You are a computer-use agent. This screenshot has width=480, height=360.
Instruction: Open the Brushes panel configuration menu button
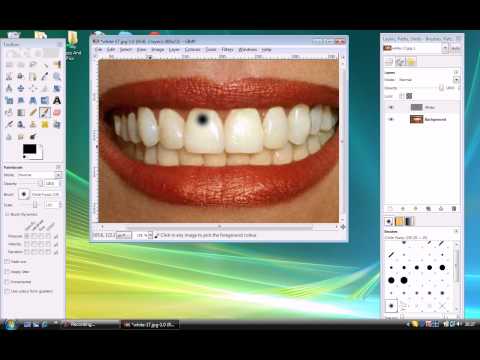456,231
